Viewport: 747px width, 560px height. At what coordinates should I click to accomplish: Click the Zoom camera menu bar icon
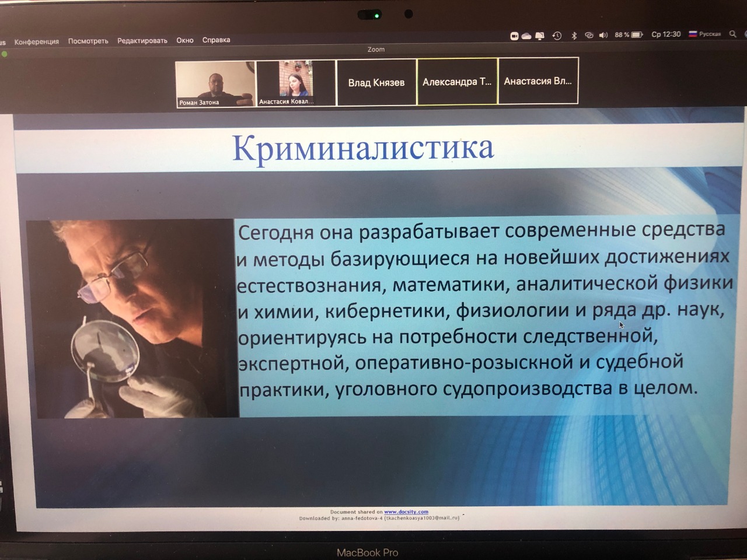coord(514,36)
